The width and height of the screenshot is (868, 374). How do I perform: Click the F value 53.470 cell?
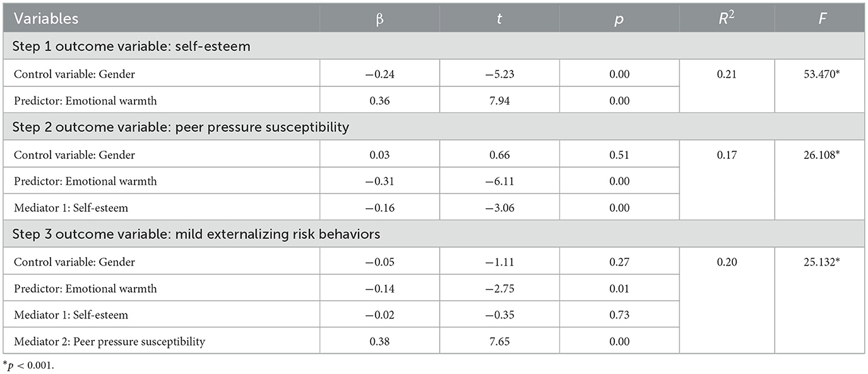click(821, 74)
